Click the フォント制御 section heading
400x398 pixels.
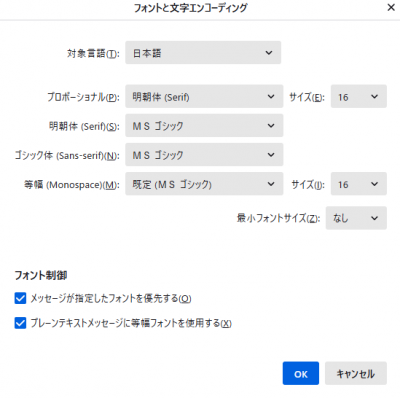click(x=41, y=275)
